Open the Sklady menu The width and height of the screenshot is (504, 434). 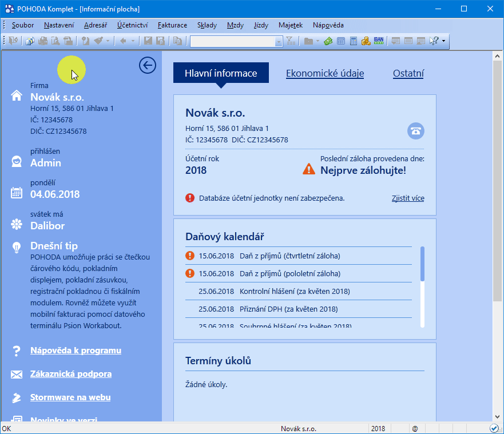point(207,25)
